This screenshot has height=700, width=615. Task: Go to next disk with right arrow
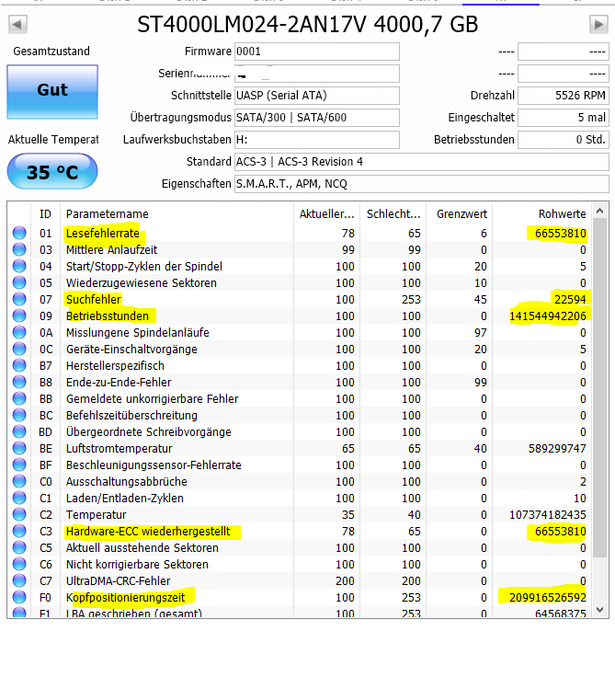[598, 24]
